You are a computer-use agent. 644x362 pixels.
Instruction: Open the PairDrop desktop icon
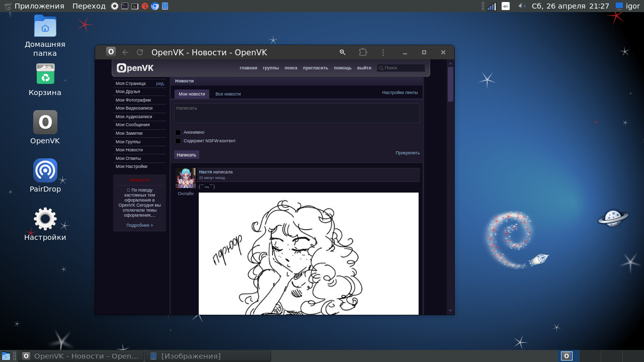tap(45, 171)
